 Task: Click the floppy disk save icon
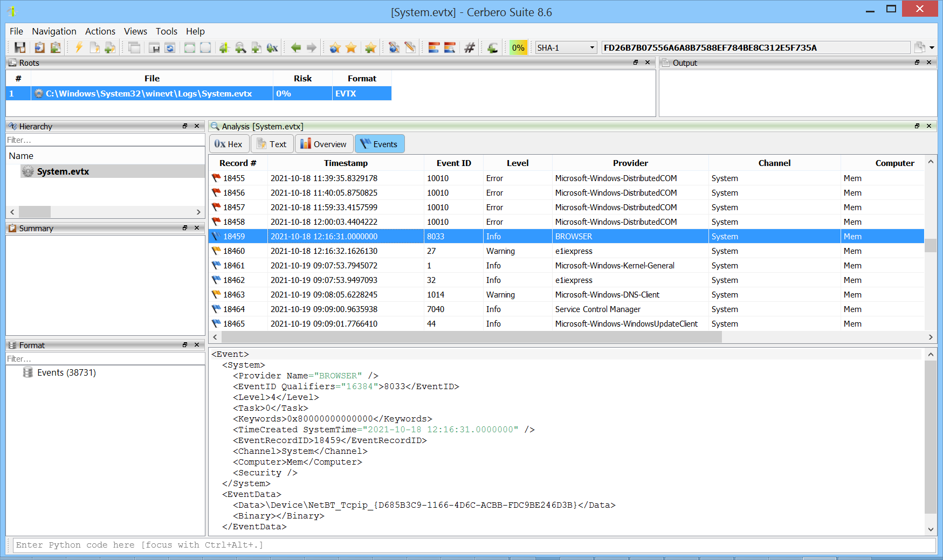point(20,48)
